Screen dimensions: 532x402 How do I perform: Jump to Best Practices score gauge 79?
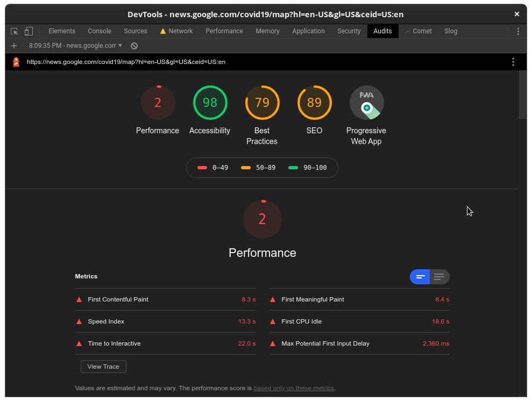263,102
